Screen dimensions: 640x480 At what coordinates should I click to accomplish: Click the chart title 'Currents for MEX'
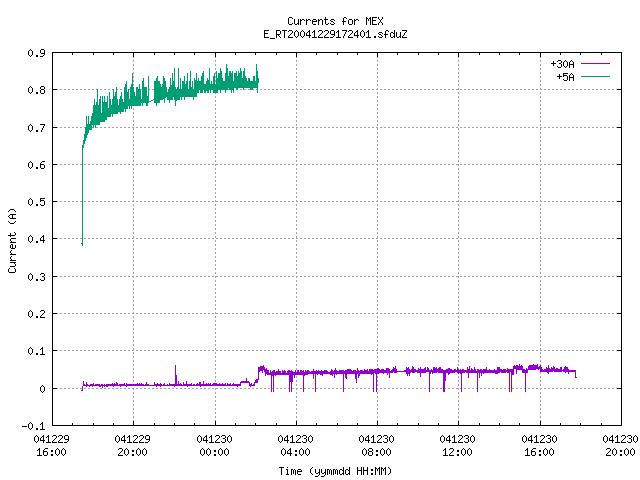(335, 21)
